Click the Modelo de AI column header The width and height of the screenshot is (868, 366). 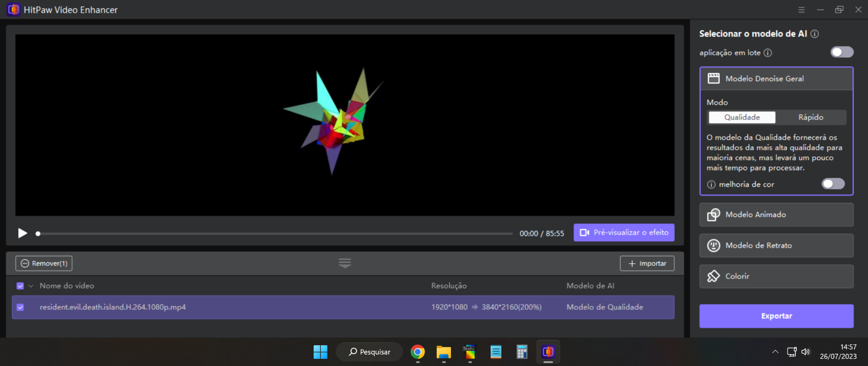pyautogui.click(x=590, y=286)
